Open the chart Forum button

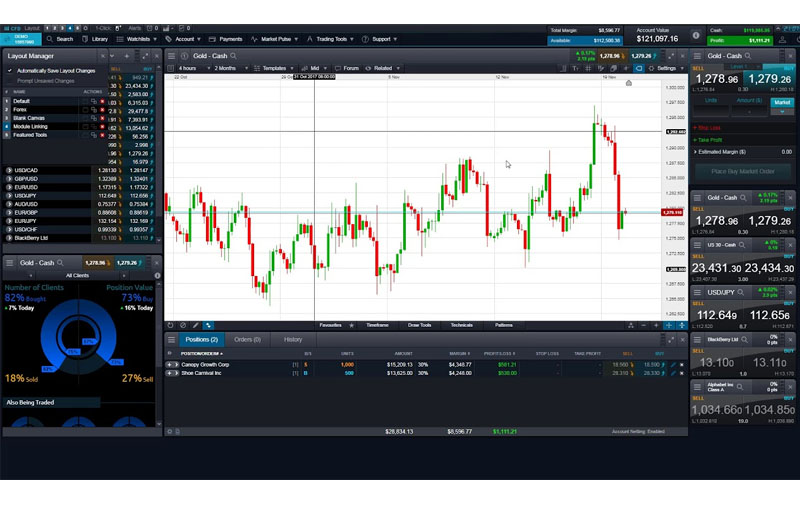(347, 68)
